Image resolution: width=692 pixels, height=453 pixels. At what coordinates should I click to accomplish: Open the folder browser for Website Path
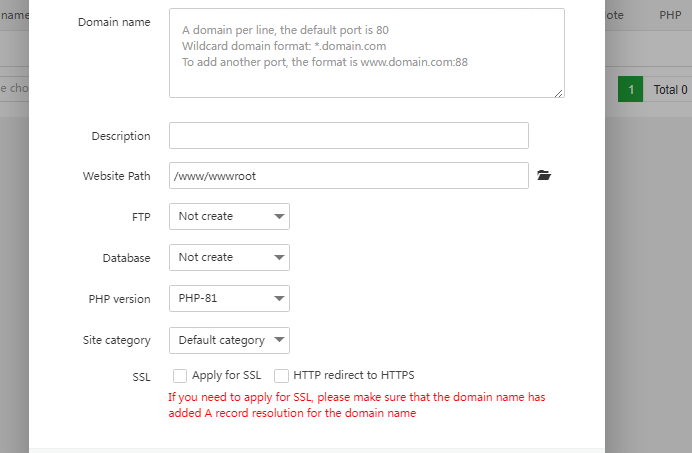[543, 176]
